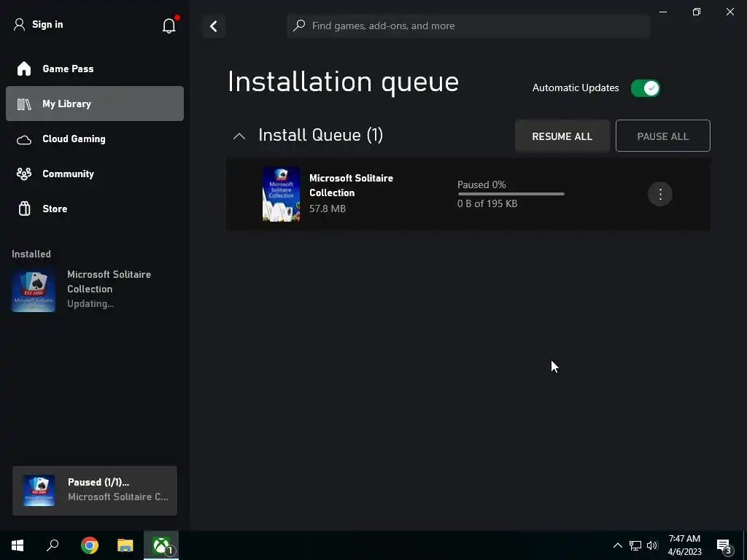Click the Solitaire download progress bar
Viewport: 747px width, 560px height.
coord(511,194)
